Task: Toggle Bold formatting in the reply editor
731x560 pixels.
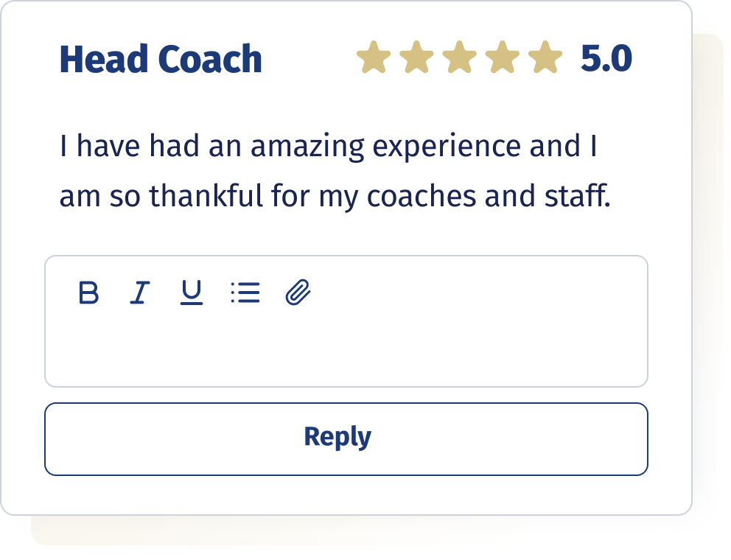Action: (x=88, y=293)
